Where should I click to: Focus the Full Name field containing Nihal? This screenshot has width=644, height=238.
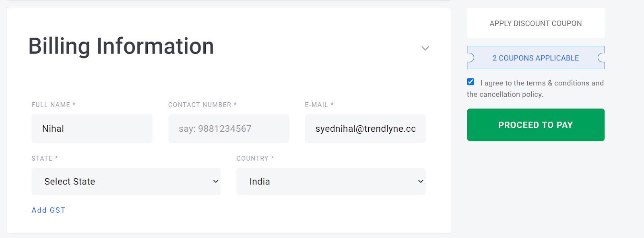tap(92, 129)
